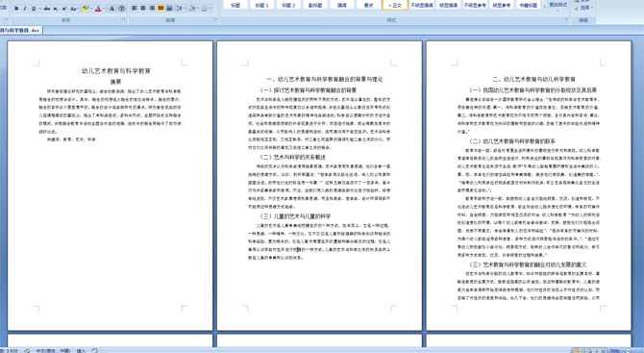The width and height of the screenshot is (644, 353).
Task: Click the distributed alignment icon
Action: (x=169, y=9)
